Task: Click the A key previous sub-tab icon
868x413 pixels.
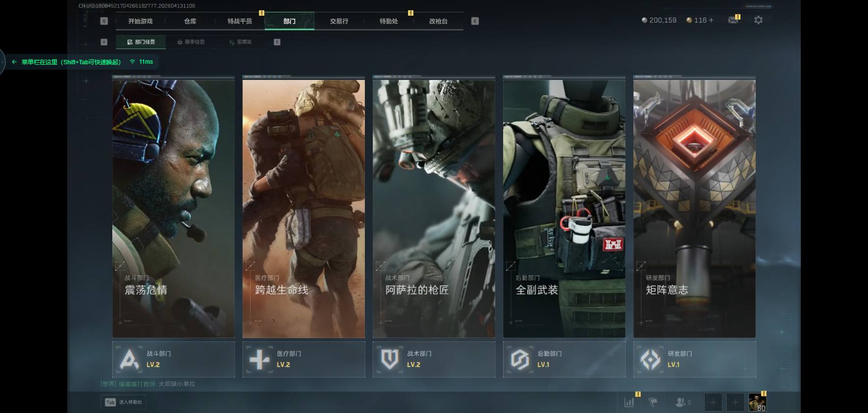Action: coord(104,42)
